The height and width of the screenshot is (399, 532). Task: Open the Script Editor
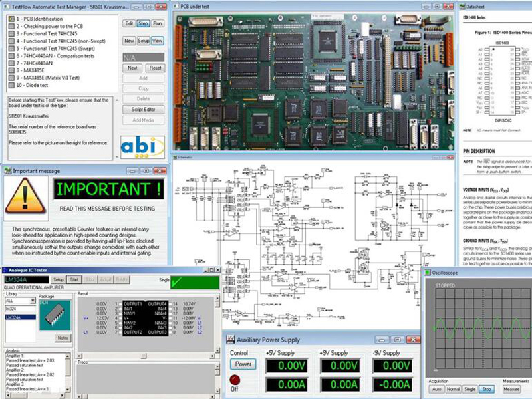(x=143, y=110)
